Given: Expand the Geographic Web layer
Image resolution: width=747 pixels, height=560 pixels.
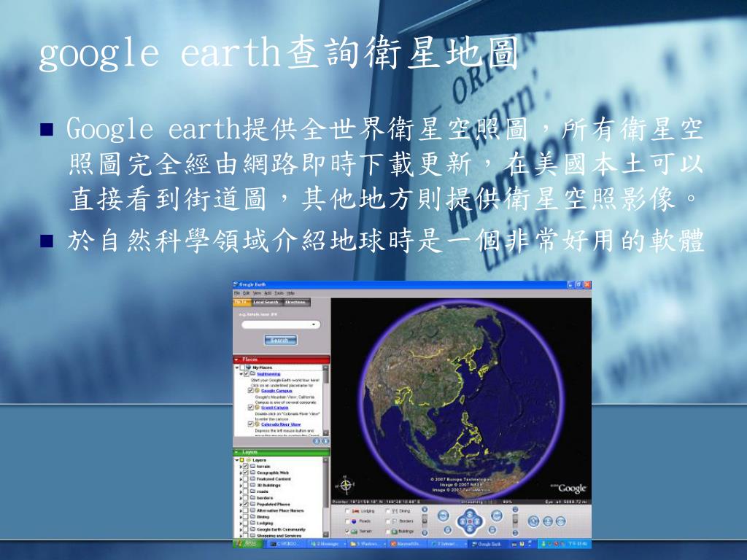Looking at the screenshot, I should point(241,472).
